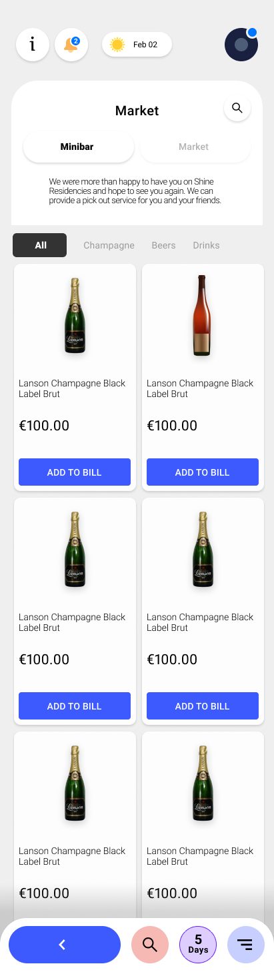Select the Champagne category tab

pyautogui.click(x=109, y=245)
